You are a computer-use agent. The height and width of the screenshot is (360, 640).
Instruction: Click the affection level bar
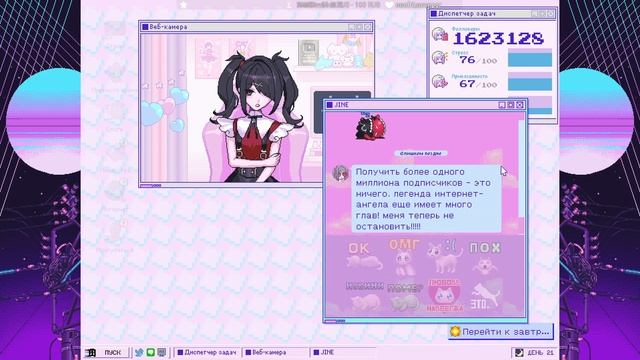(x=530, y=82)
